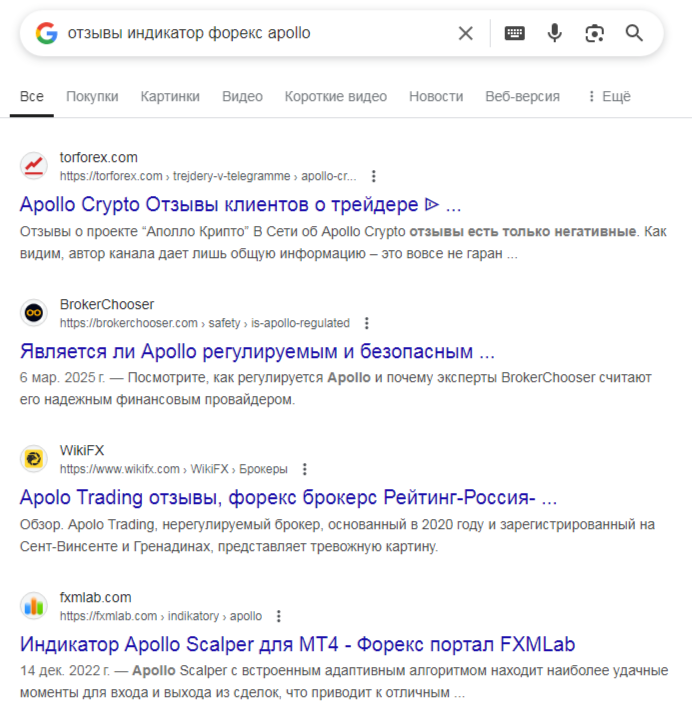
Task: Click into the search query field
Action: (250, 33)
